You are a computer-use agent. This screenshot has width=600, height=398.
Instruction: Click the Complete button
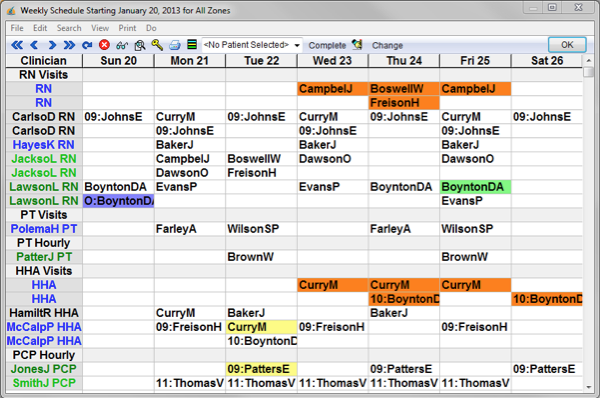(x=327, y=46)
